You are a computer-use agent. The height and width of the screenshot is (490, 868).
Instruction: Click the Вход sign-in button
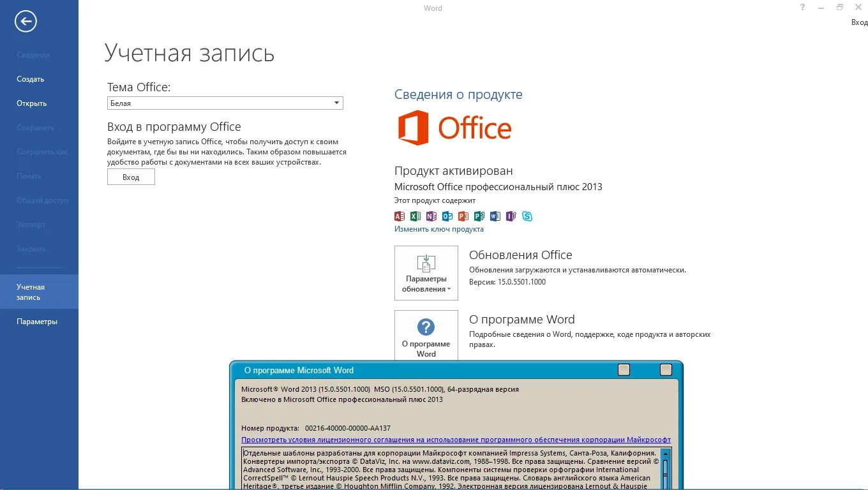click(x=131, y=177)
